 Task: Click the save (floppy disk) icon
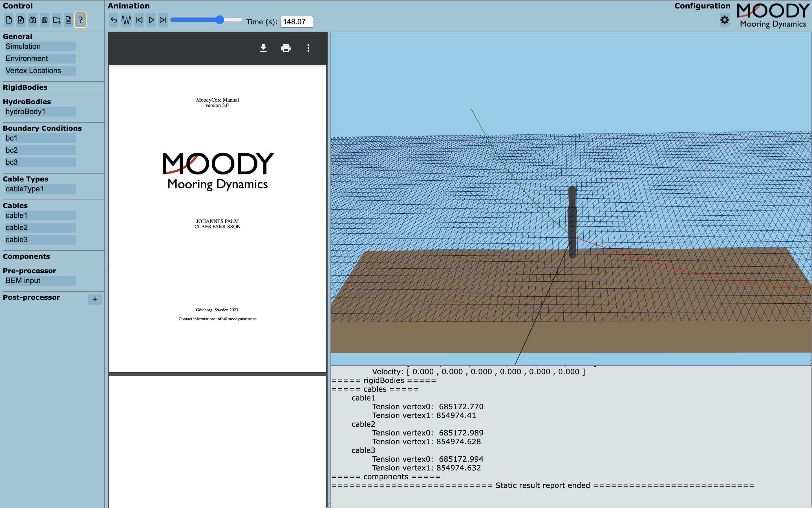[32, 20]
